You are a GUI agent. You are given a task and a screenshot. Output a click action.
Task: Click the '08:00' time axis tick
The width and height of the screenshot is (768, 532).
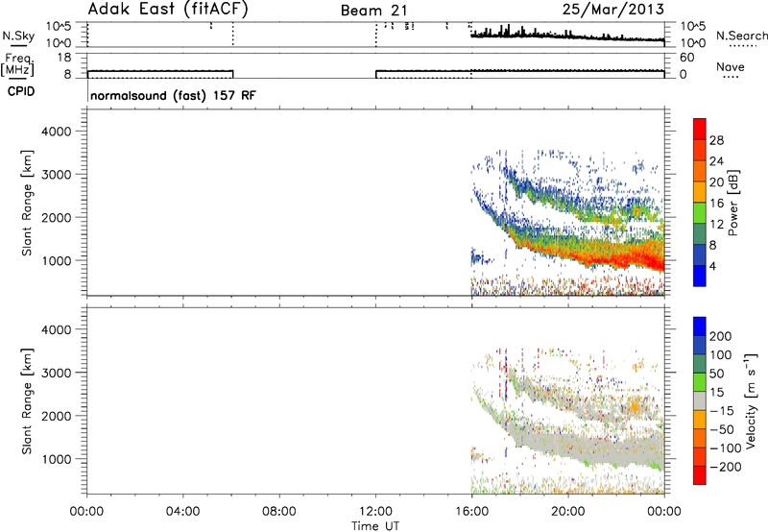click(x=279, y=512)
